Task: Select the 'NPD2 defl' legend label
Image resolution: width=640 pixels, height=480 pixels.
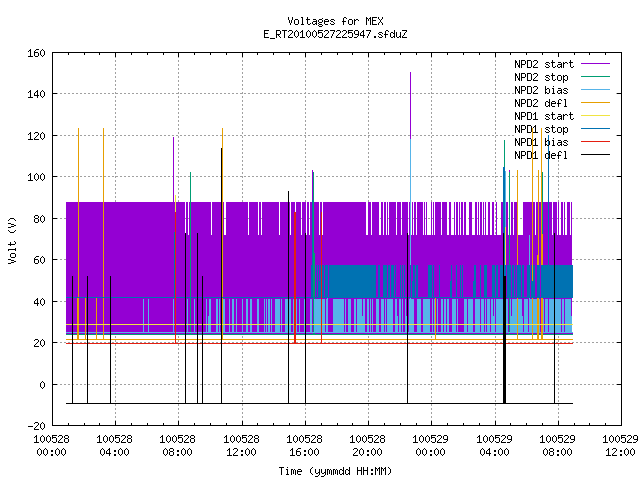Action: pos(541,103)
